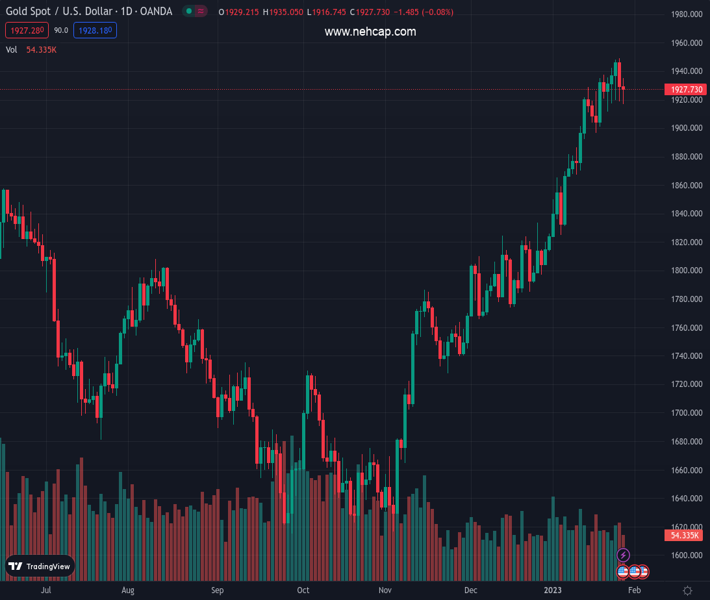Open chart settings gear in bottom-right corner
The width and height of the screenshot is (710, 600).
687,591
